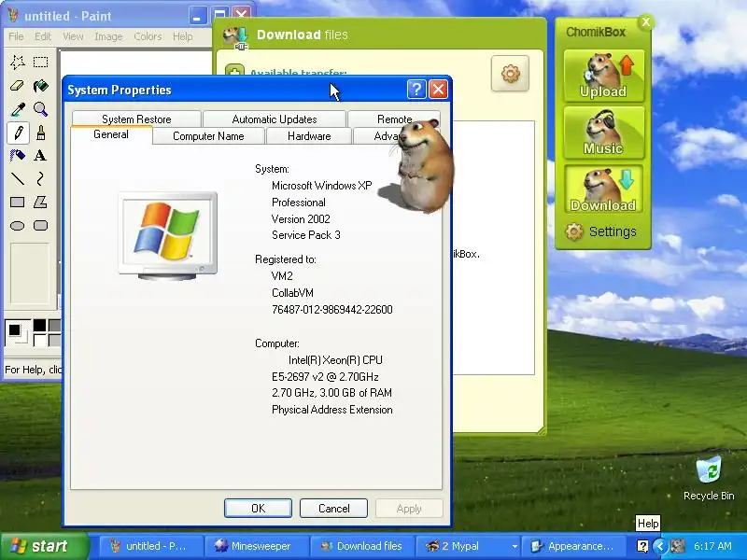Open the Start menu
The width and height of the screenshot is (747, 560).
pyautogui.click(x=44, y=546)
